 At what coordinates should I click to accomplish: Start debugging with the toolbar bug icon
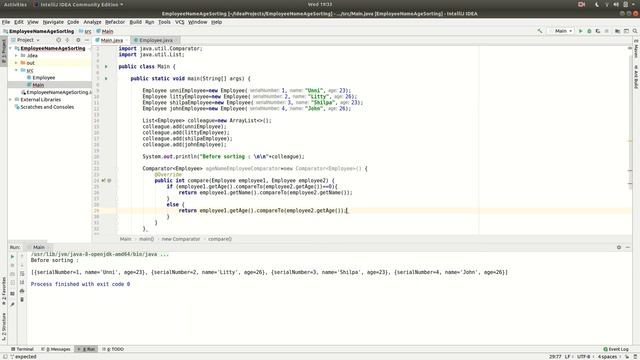589,31
